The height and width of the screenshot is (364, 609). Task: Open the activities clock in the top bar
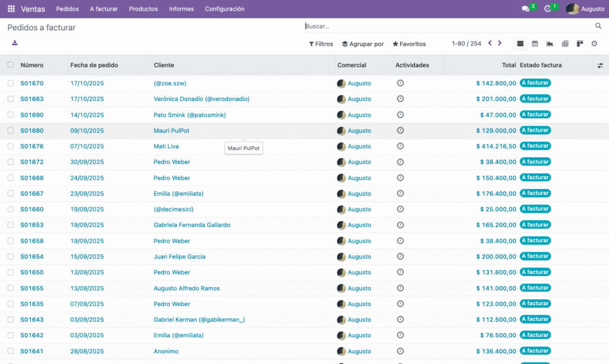[x=548, y=9]
